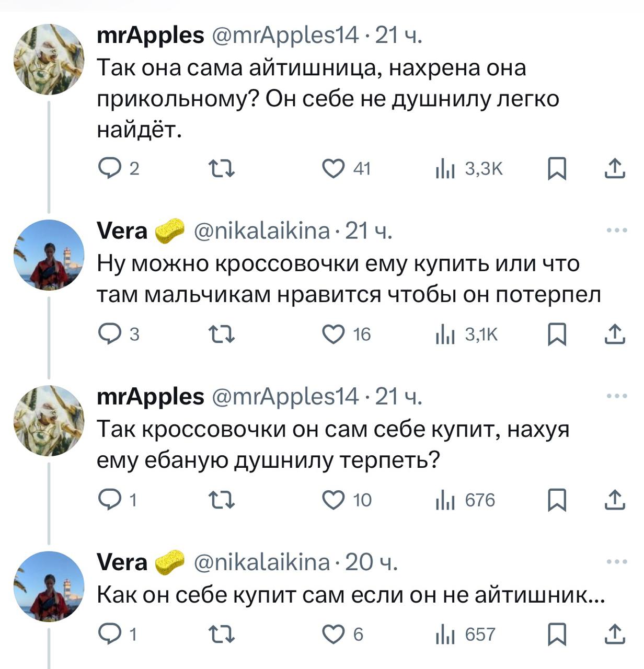Open mrApples avatar on the top tweet
The width and height of the screenshot is (644, 669).
click(49, 59)
